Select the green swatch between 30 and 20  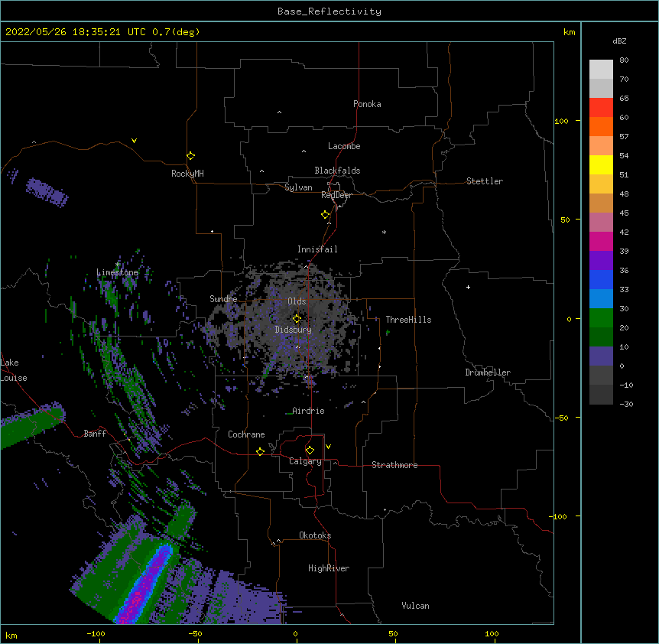click(601, 318)
